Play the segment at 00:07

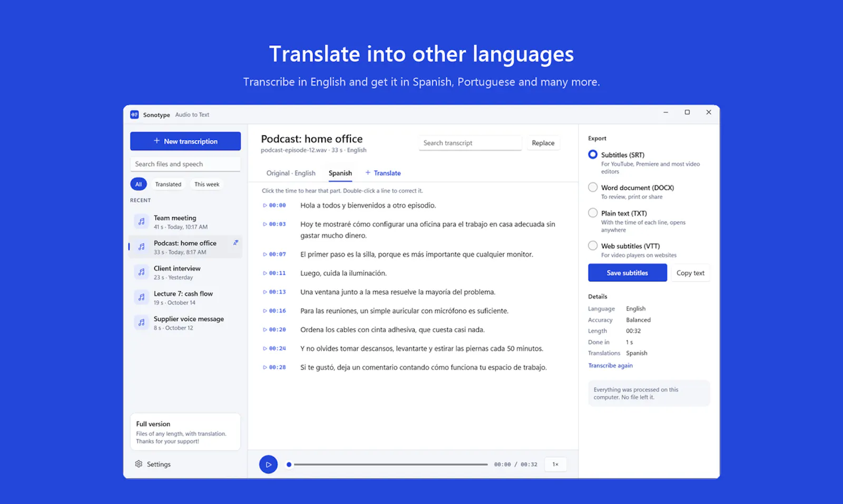[275, 254]
